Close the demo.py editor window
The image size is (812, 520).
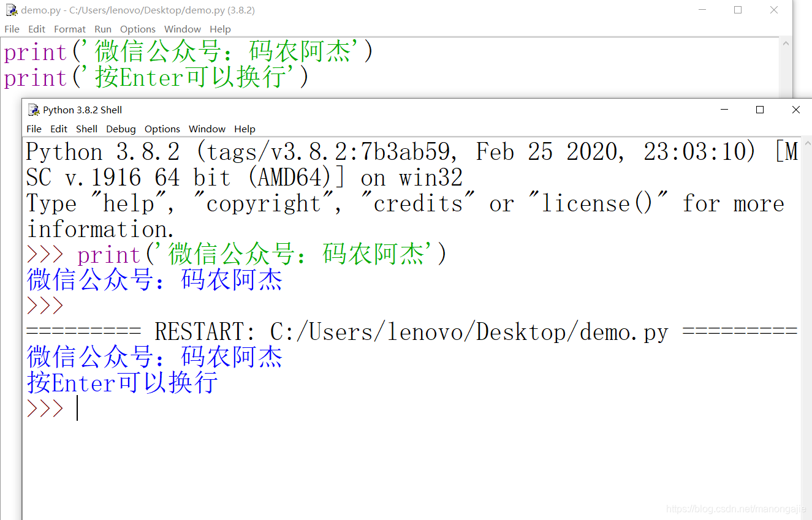(774, 10)
